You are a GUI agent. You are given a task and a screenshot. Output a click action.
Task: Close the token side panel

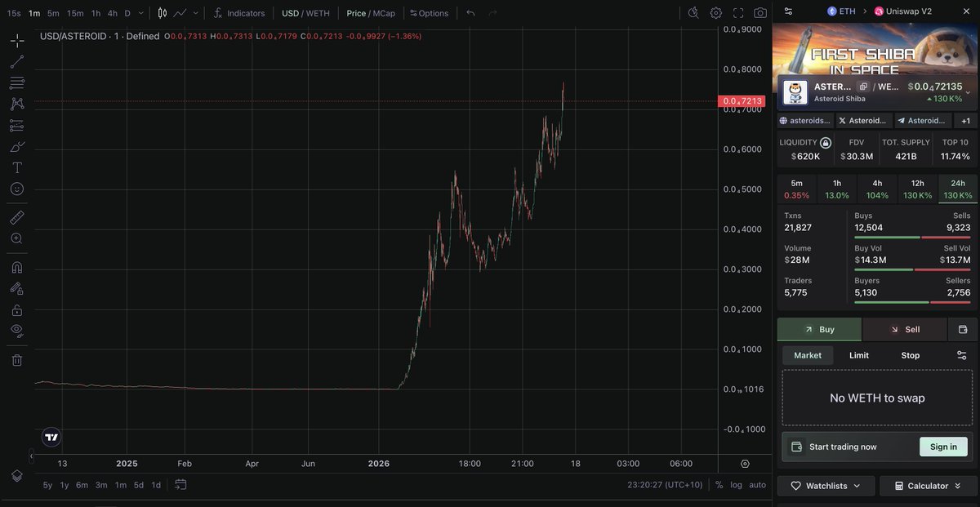pyautogui.click(x=964, y=11)
